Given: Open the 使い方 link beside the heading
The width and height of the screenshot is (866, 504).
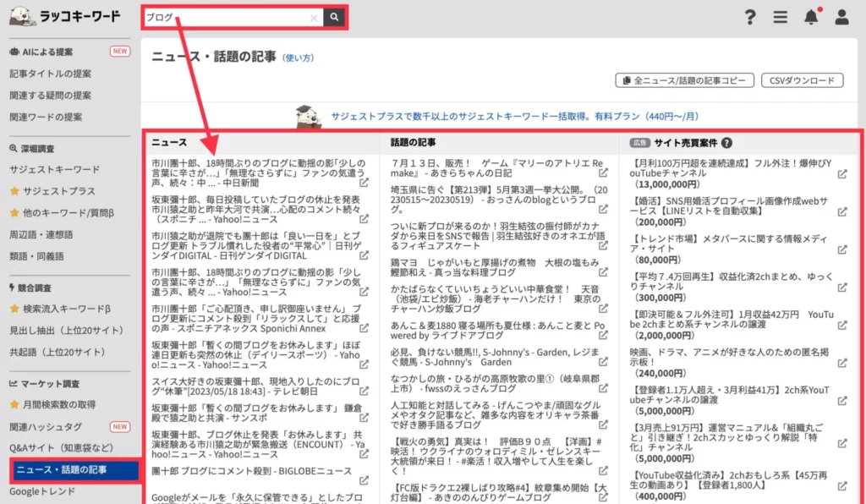Looking at the screenshot, I should pos(299,58).
